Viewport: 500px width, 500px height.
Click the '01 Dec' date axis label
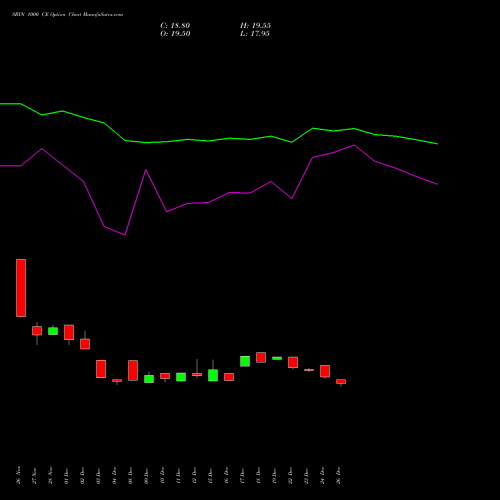click(67, 476)
